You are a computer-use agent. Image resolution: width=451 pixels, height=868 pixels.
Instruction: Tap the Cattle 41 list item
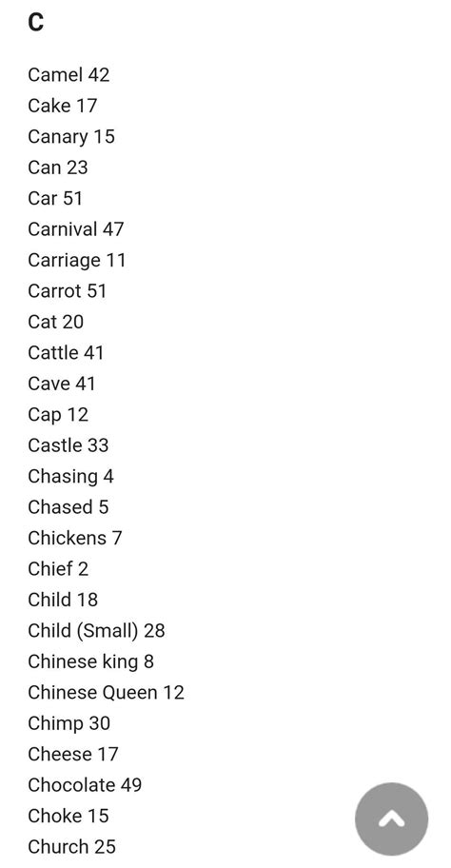pyautogui.click(x=66, y=353)
